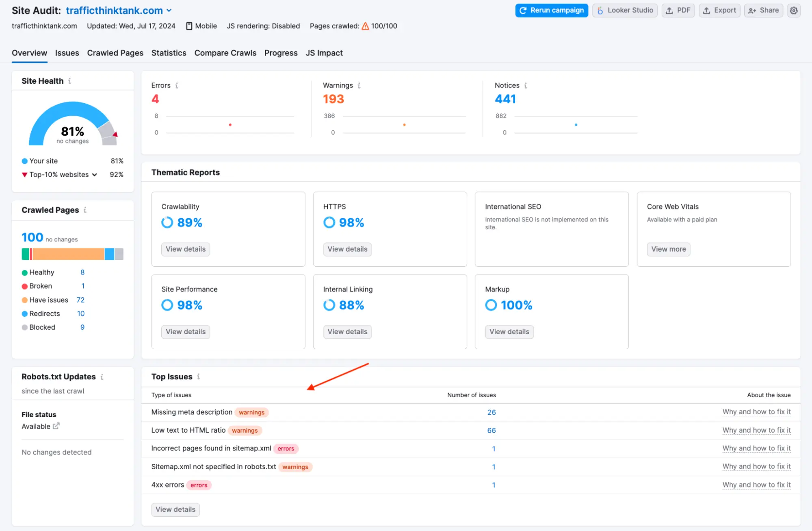Click the Export icon

pyautogui.click(x=707, y=10)
